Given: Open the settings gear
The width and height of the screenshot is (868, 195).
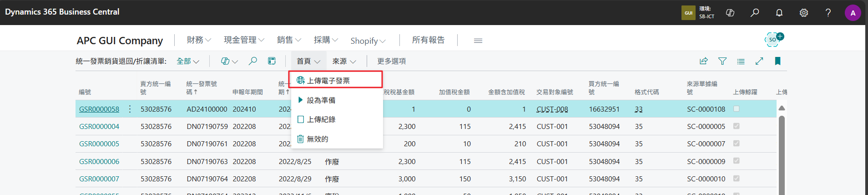Looking at the screenshot, I should coord(804,13).
